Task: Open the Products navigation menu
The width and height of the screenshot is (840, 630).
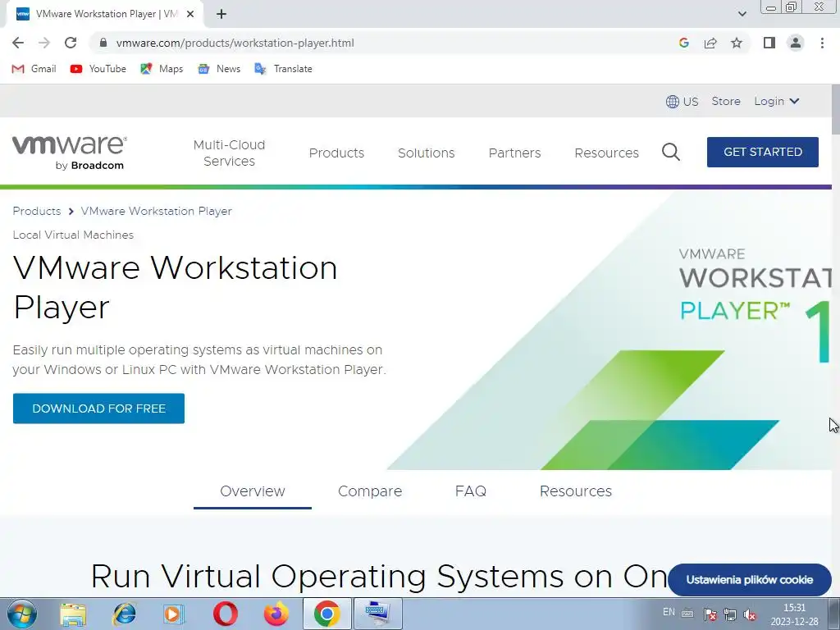Action: click(336, 153)
